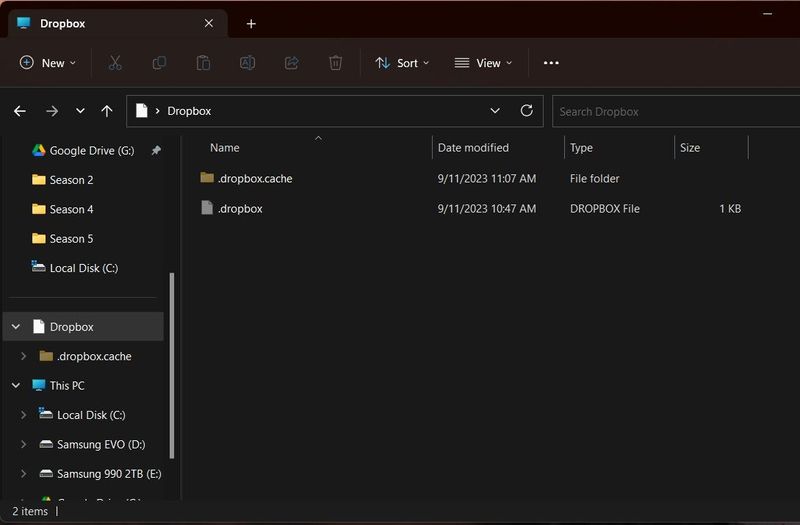Open the View layout dropdown
The image size is (800, 525).
[483, 63]
